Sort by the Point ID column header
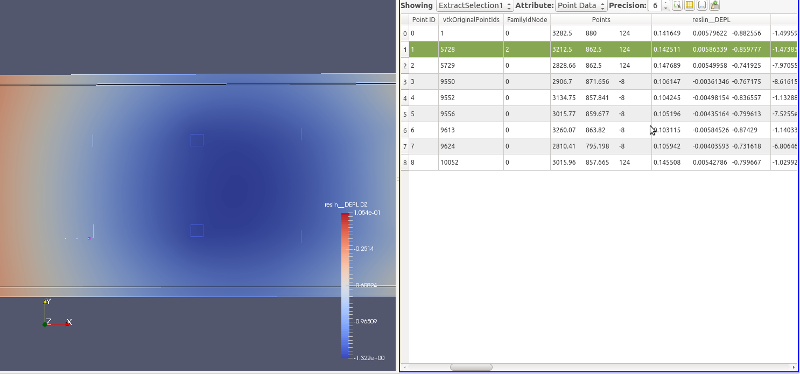The width and height of the screenshot is (800, 374). pyautogui.click(x=423, y=20)
